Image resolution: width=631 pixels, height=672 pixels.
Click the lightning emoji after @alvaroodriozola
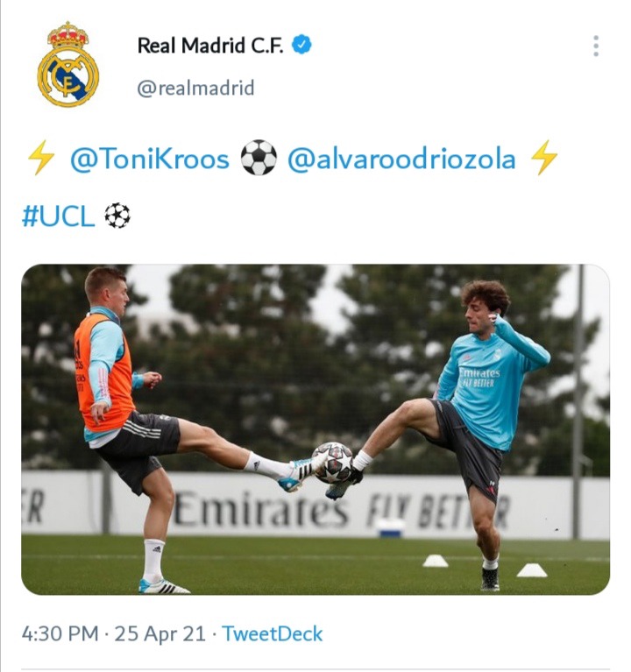[544, 158]
